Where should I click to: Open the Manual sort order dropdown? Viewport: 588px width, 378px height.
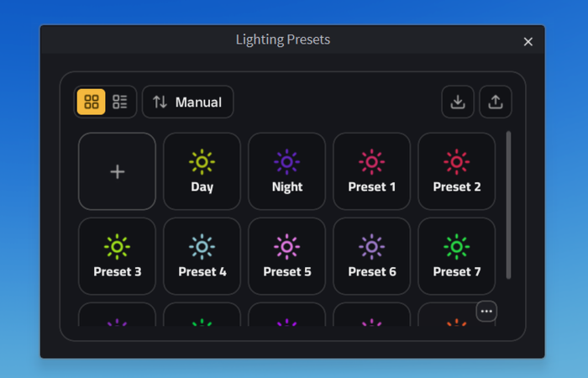point(188,102)
